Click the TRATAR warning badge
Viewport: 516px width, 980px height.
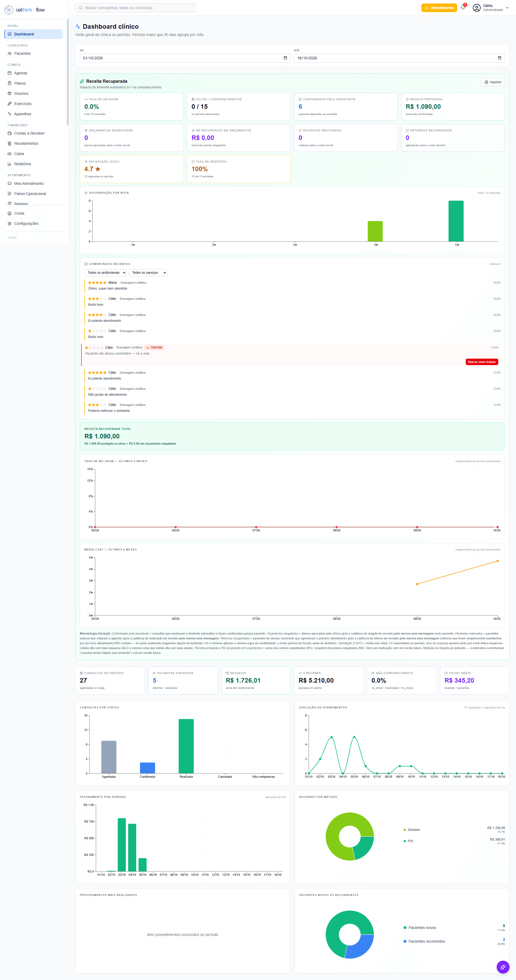click(154, 347)
